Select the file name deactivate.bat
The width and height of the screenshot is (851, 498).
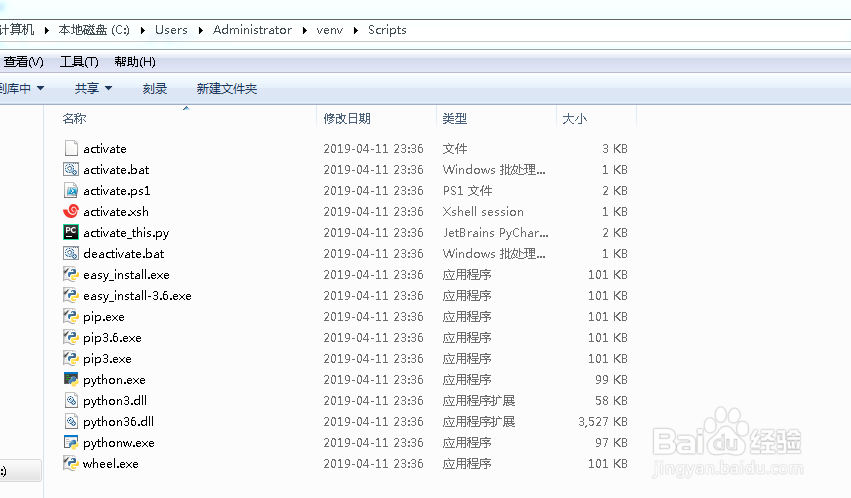pos(124,254)
